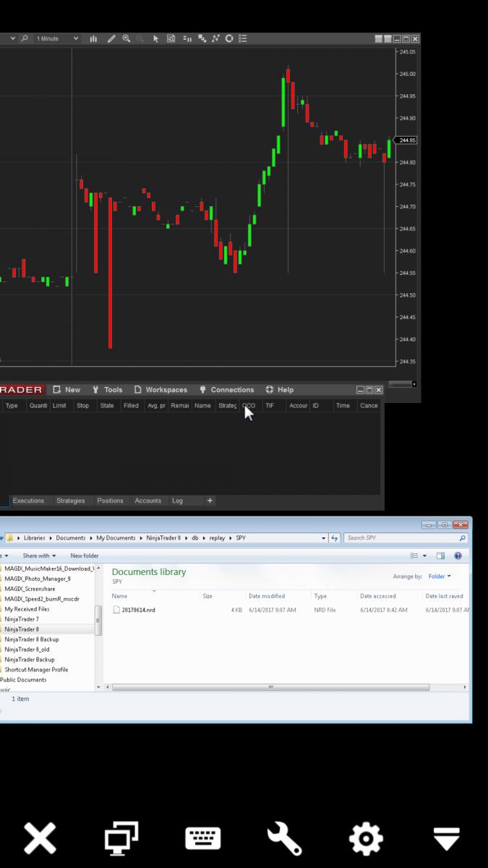Click replay in the address breadcrumb
Viewport: 488px width, 868px height.
217,538
